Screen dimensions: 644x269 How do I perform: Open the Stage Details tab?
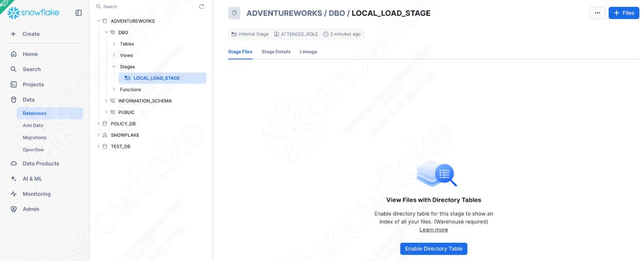tap(276, 51)
